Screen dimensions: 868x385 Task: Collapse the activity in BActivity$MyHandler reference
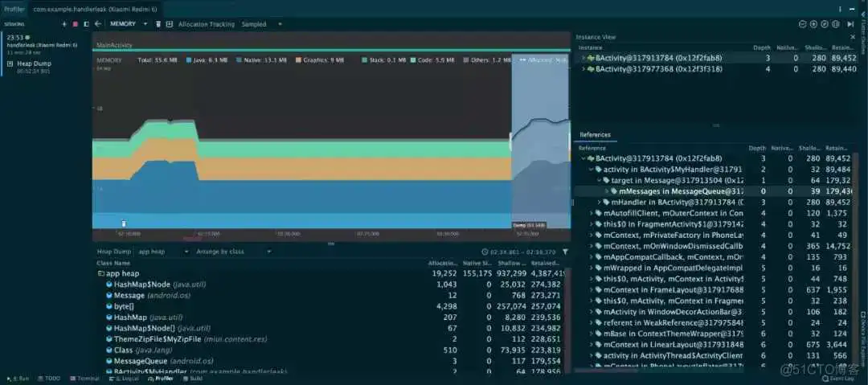click(x=592, y=170)
